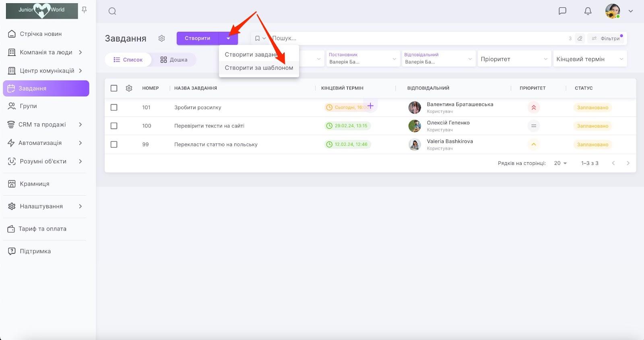Expand Компанія та люди submenu arrow
The width and height of the screenshot is (644, 340).
coord(80,52)
